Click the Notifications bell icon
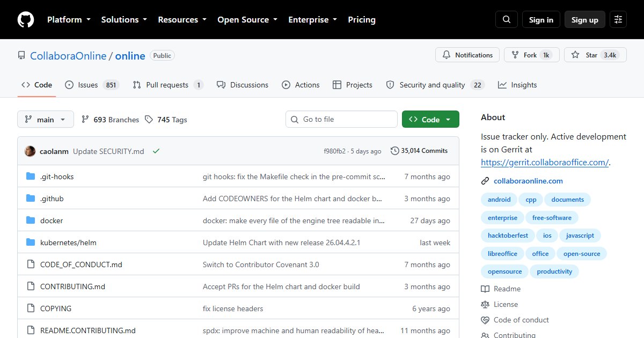This screenshot has width=644, height=338. 447,55
